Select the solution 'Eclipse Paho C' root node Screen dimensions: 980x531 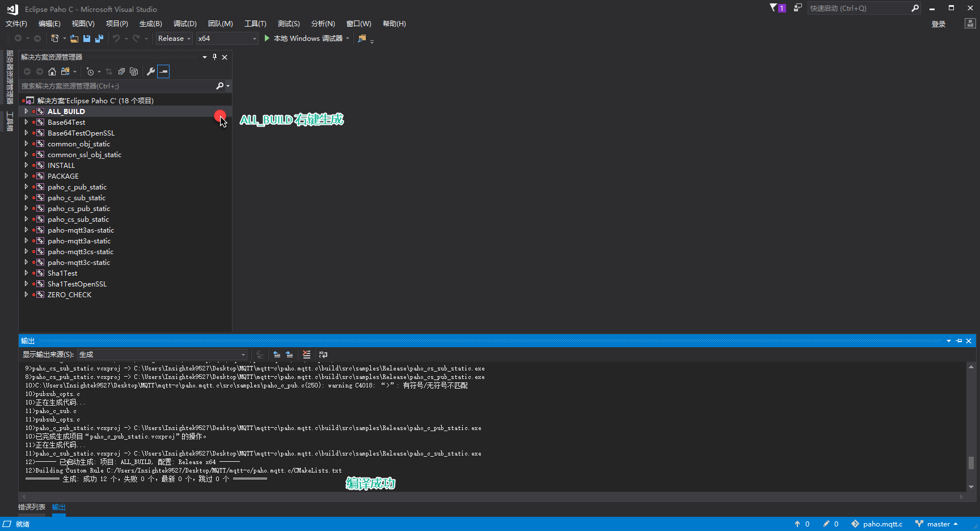click(x=95, y=100)
